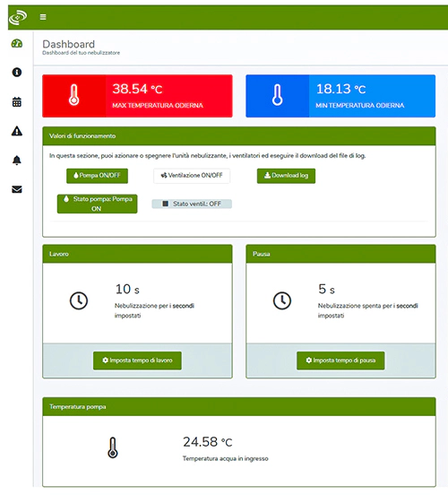Click Imposta tempo di lavoro button

[137, 360]
